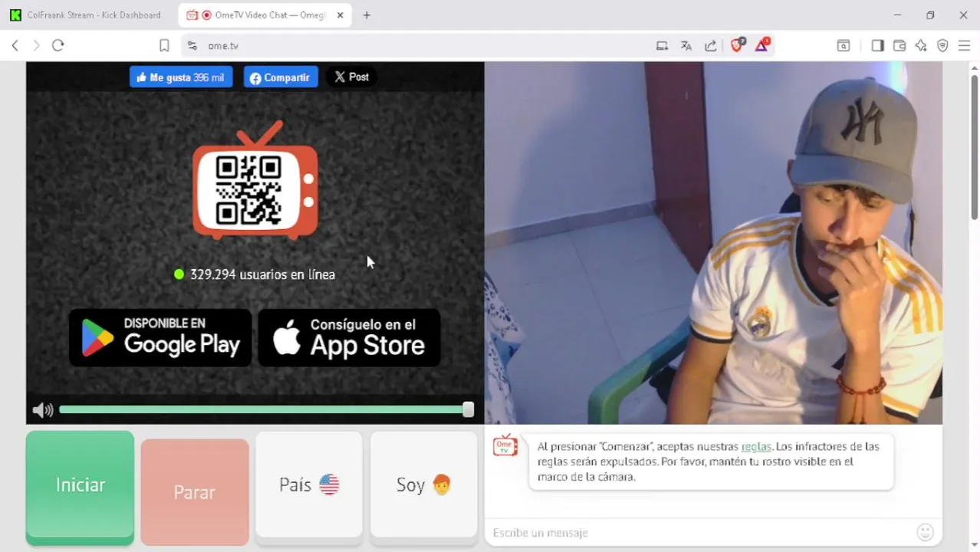Screen dimensions: 980x552
Task: Open the cast or screen icon in the address bar
Action: click(662, 46)
